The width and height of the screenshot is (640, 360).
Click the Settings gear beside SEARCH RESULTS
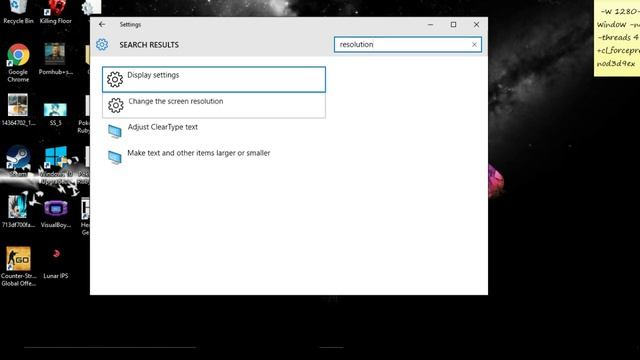click(102, 44)
